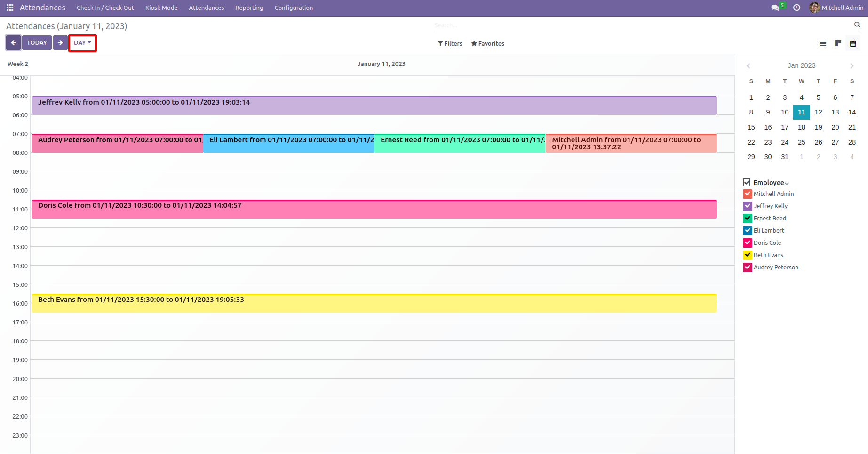
Task: Open the DAY scale dropdown
Action: coord(82,43)
